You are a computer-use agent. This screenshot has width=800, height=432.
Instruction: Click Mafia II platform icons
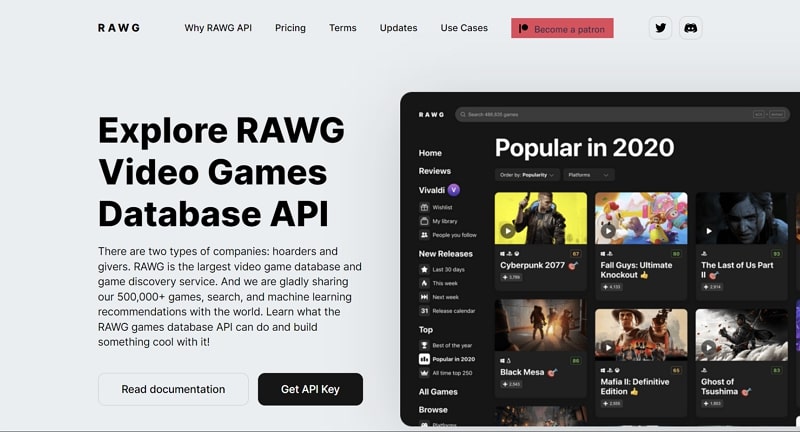tap(610, 370)
